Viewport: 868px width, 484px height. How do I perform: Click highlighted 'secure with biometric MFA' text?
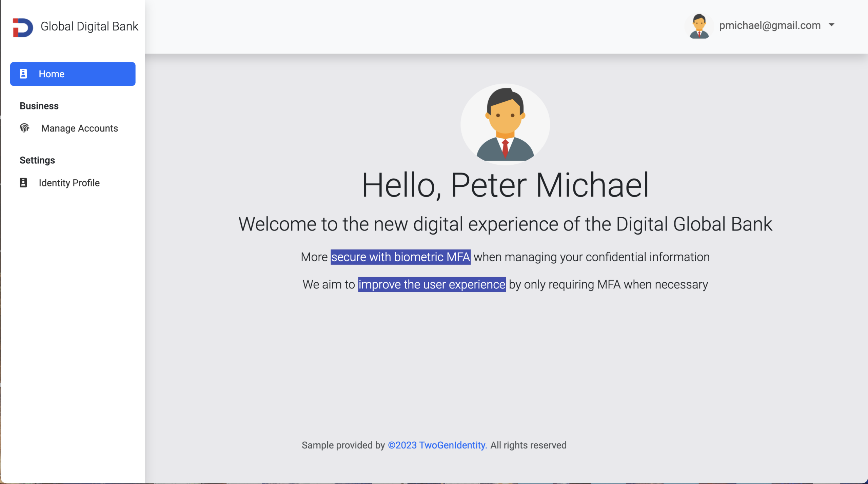[400, 257]
